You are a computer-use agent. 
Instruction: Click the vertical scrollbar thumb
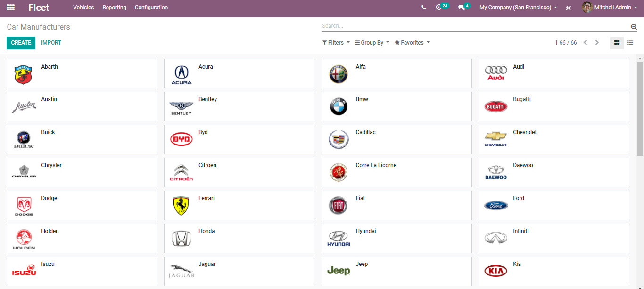click(640, 109)
